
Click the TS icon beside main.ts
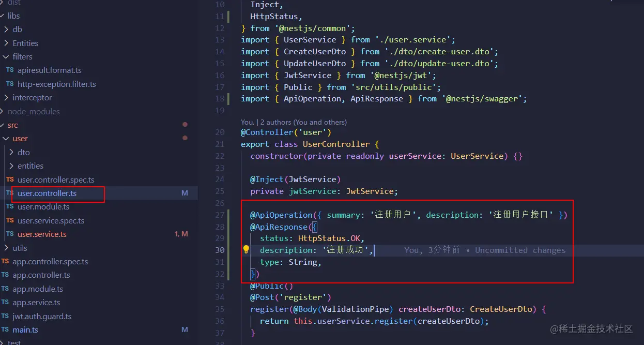[x=5, y=329]
